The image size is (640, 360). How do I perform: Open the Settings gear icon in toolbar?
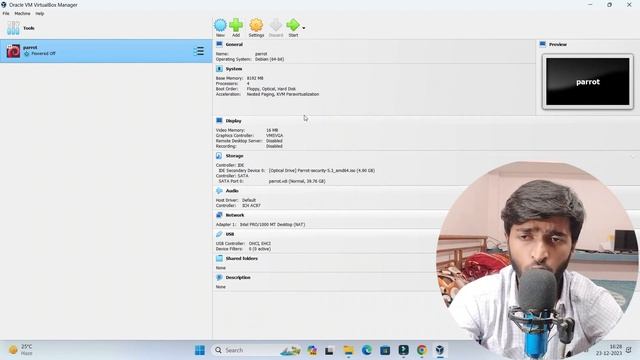coord(256,25)
